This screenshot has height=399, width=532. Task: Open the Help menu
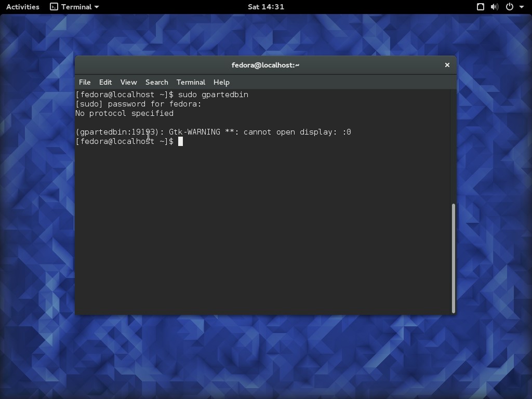(221, 83)
